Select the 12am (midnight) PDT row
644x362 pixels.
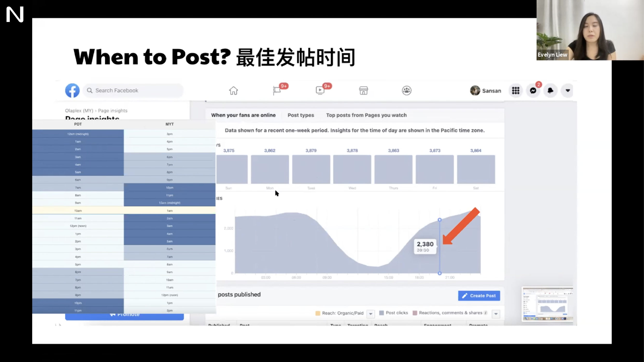click(x=78, y=134)
